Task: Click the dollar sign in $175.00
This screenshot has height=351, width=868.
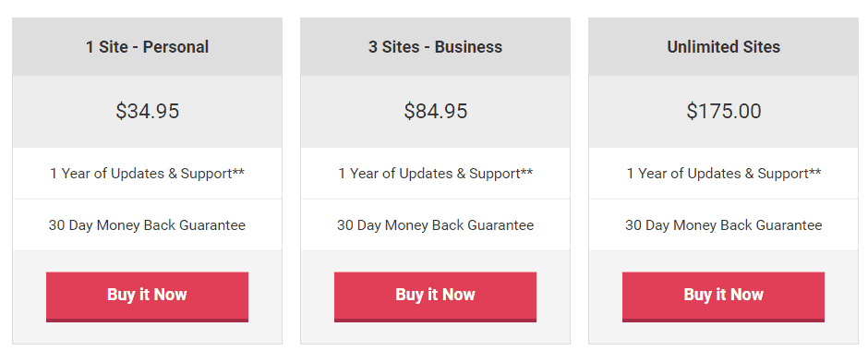Action: (x=692, y=111)
